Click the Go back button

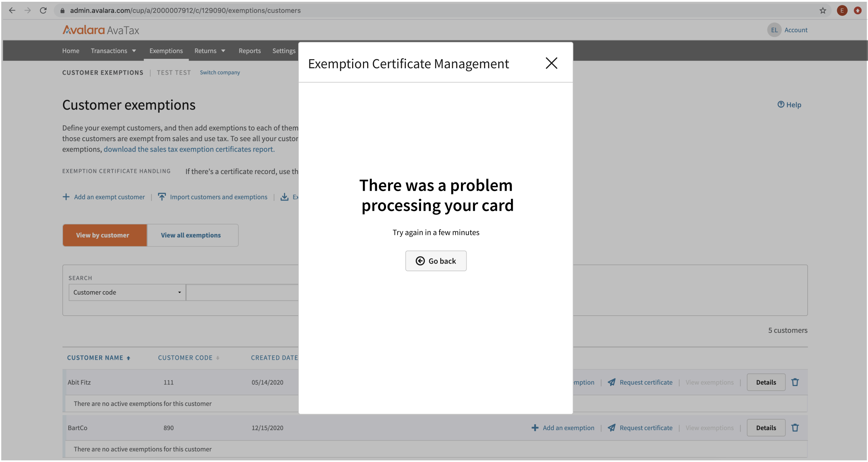[x=436, y=261]
